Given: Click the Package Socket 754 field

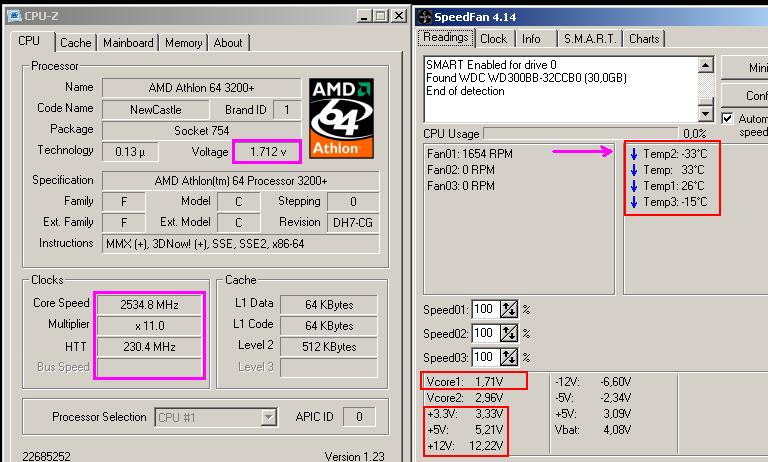Looking at the screenshot, I should (x=201, y=131).
